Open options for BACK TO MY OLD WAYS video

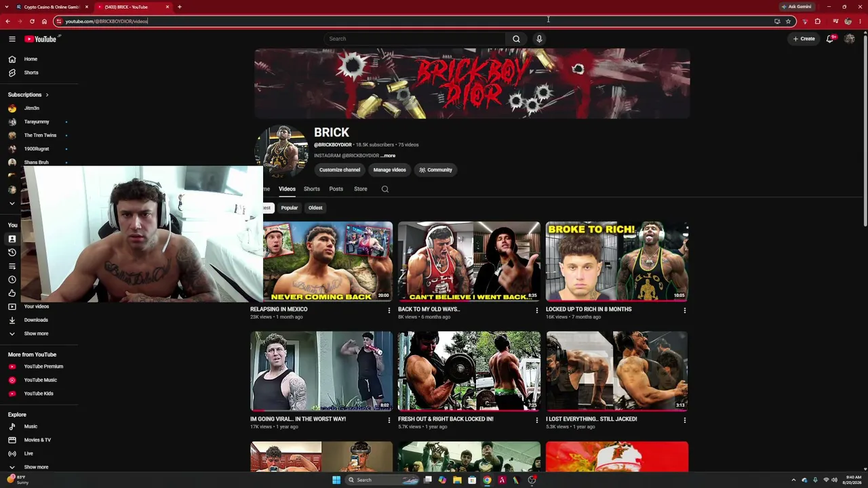coord(536,310)
